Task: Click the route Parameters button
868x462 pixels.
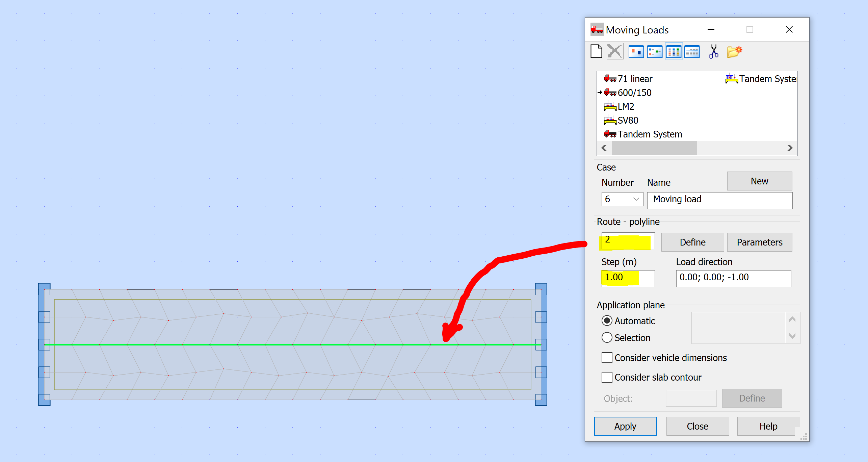Action: pos(759,242)
